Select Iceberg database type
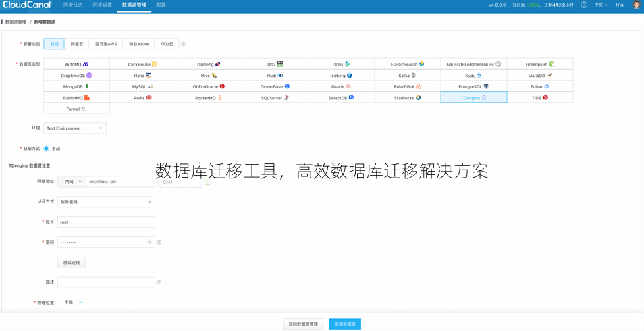 pos(342,75)
